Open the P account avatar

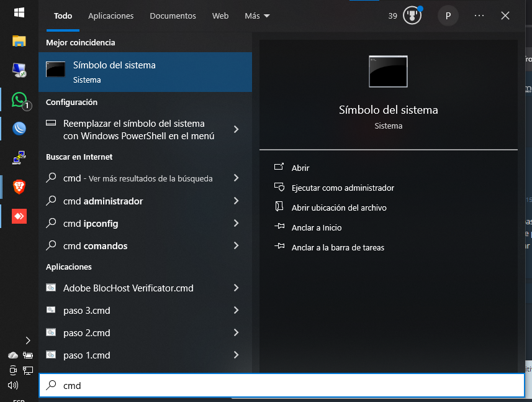(x=448, y=16)
